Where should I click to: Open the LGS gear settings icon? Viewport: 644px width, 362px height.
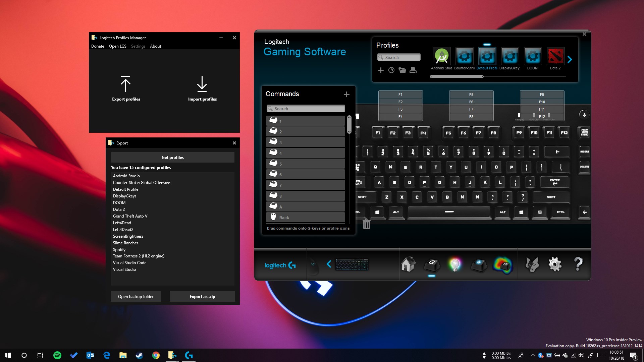(555, 264)
